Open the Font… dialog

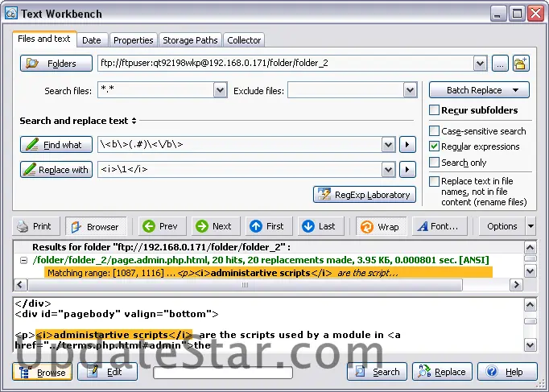click(440, 226)
